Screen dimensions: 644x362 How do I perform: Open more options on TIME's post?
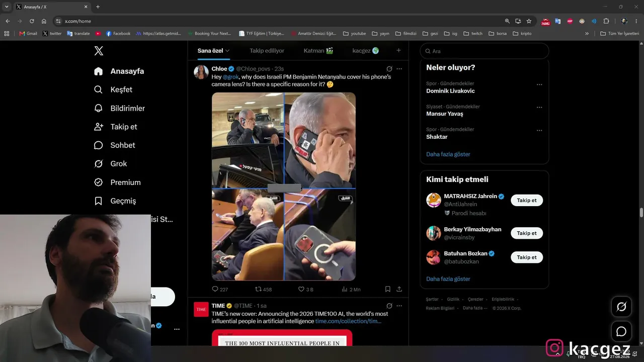click(x=399, y=306)
